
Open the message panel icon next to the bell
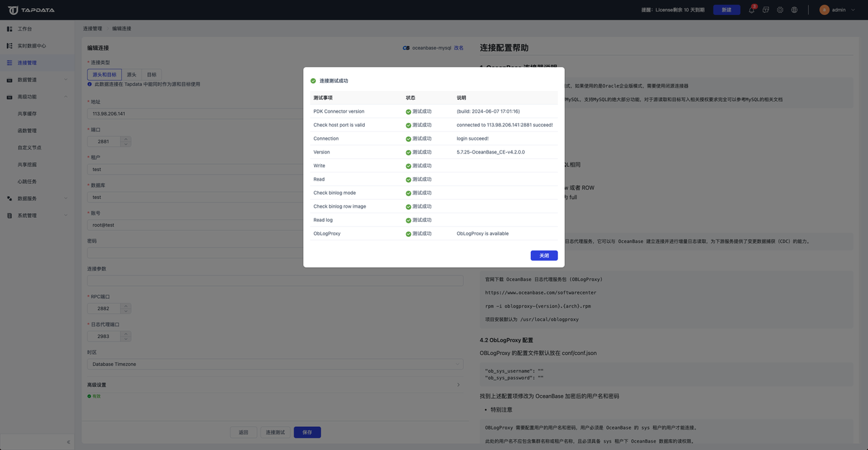tap(766, 10)
